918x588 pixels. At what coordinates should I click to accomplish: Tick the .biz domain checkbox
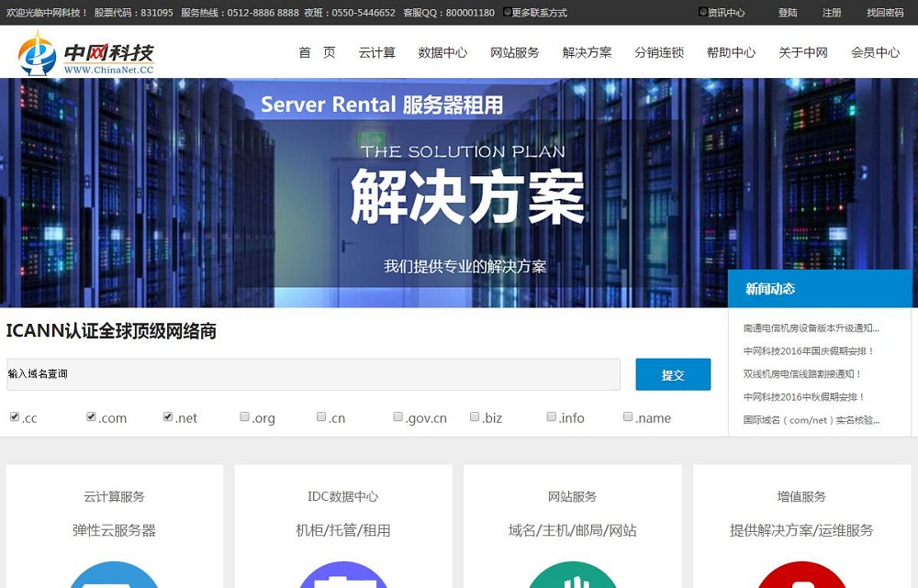click(475, 416)
